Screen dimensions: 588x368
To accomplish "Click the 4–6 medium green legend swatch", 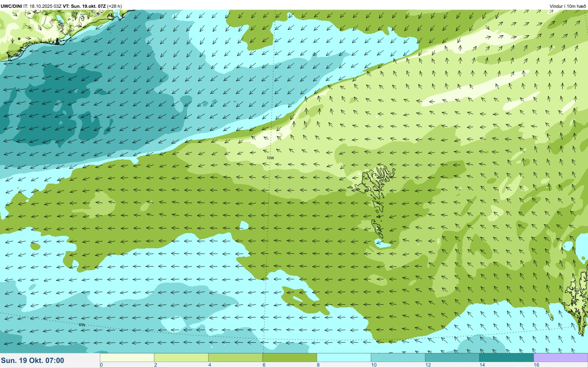I will click(x=235, y=357).
